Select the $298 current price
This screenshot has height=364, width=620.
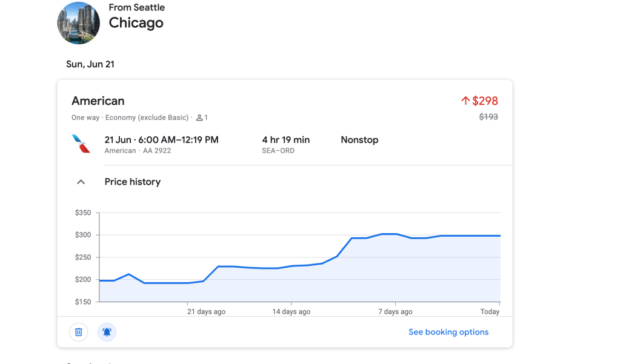pyautogui.click(x=485, y=101)
